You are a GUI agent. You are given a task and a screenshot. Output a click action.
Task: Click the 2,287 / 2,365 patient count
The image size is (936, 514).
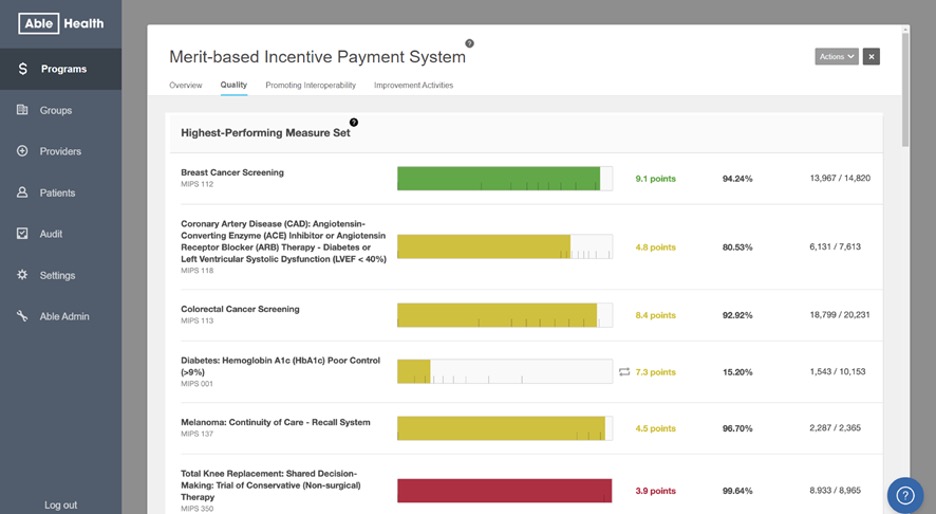click(835, 427)
